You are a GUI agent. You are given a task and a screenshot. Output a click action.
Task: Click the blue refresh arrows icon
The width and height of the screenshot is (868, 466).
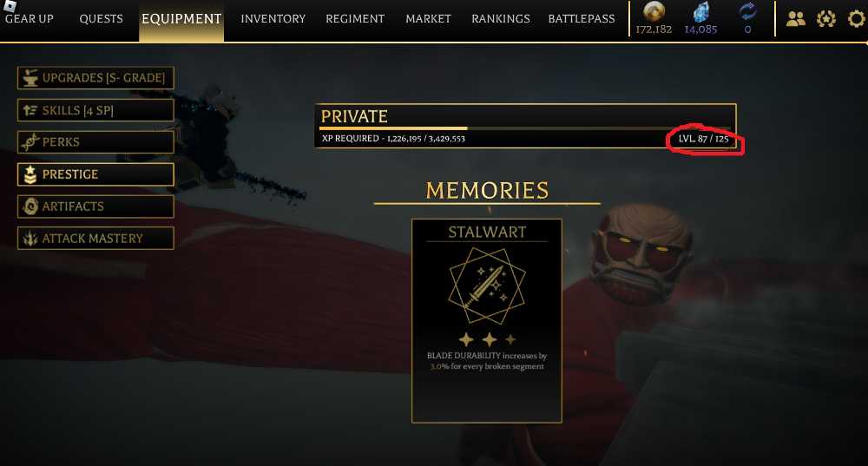(x=748, y=11)
